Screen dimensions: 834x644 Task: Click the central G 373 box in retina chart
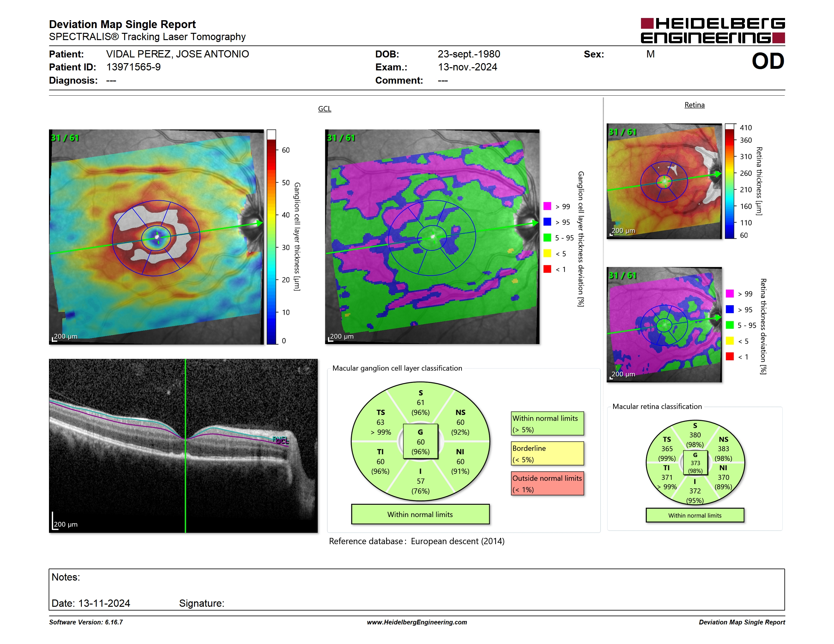click(x=695, y=462)
